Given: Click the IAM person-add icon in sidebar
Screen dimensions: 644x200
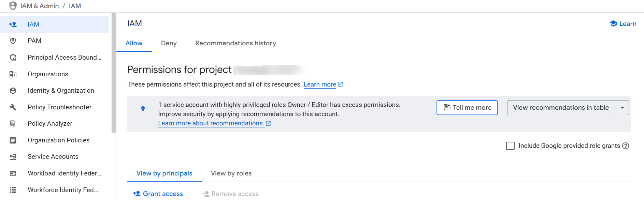Looking at the screenshot, I should (x=13, y=25).
